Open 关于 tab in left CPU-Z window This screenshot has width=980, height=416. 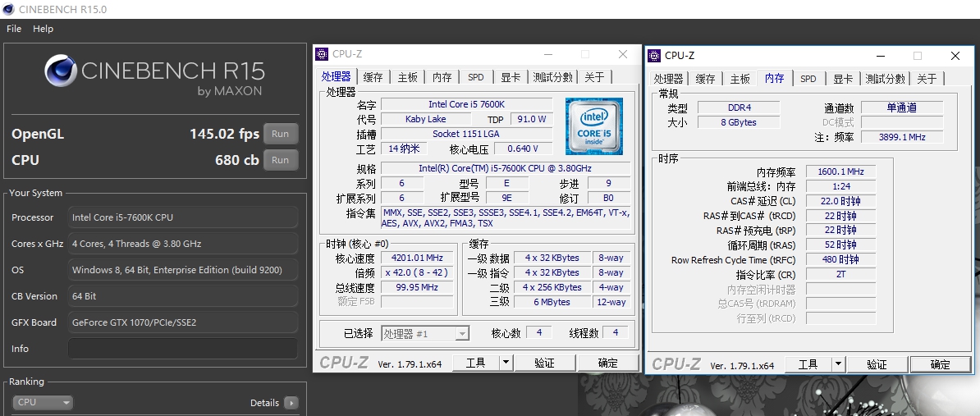click(x=594, y=77)
